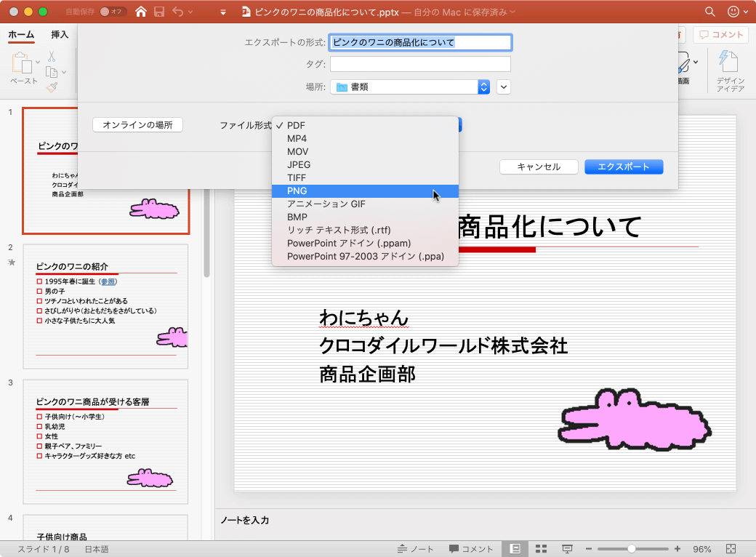The width and height of the screenshot is (756, 557).
Task: Open the quick access toolbar customize dropdown
Action: [x=223, y=12]
